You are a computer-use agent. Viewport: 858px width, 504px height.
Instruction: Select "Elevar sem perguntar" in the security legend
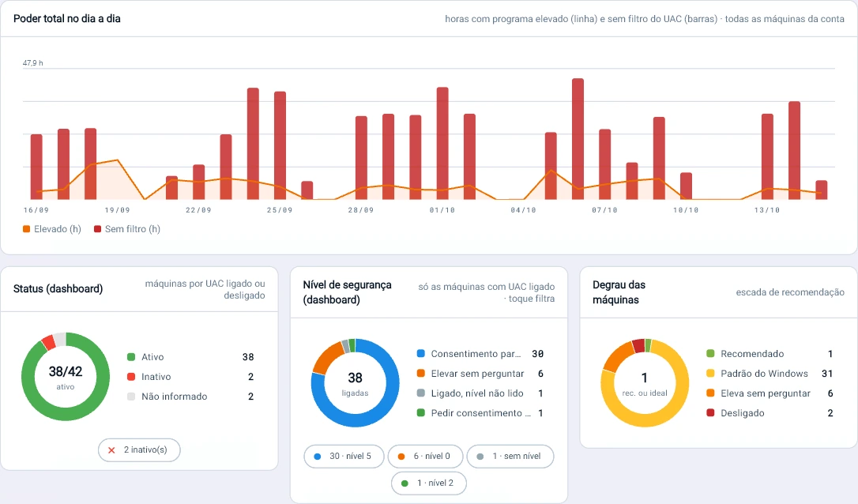[480, 373]
